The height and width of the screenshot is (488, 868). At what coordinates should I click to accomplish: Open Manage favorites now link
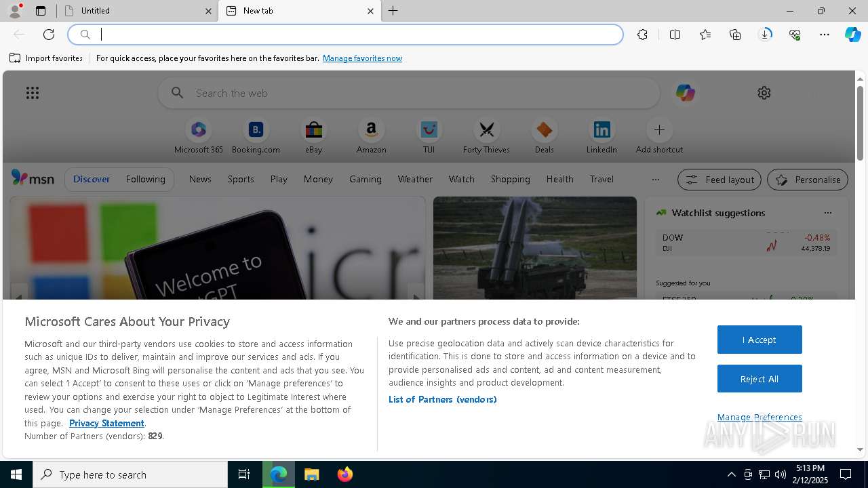click(x=362, y=58)
